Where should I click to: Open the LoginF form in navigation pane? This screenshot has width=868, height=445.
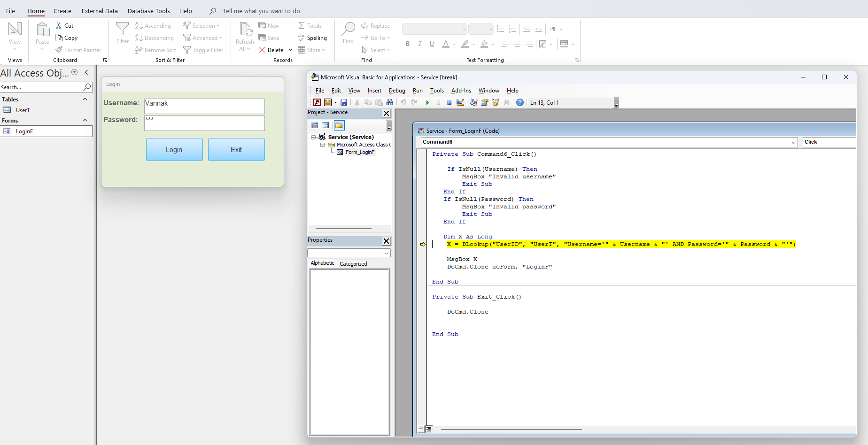point(46,131)
